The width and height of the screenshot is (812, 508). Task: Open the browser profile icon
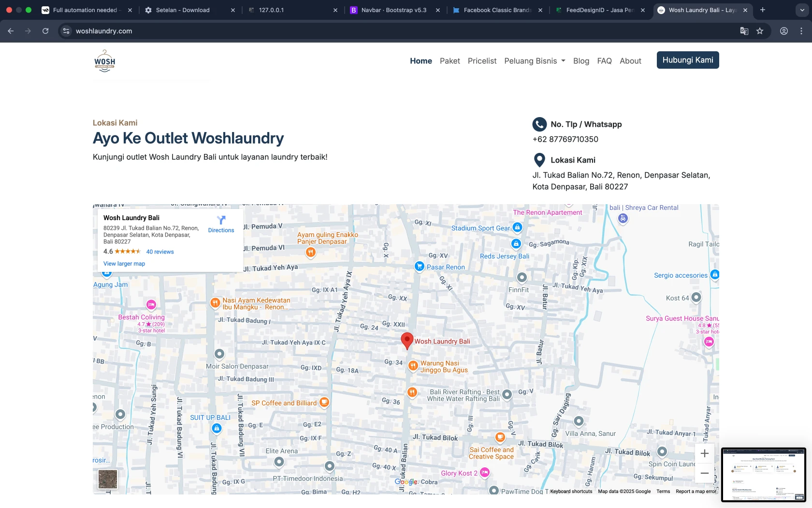784,31
